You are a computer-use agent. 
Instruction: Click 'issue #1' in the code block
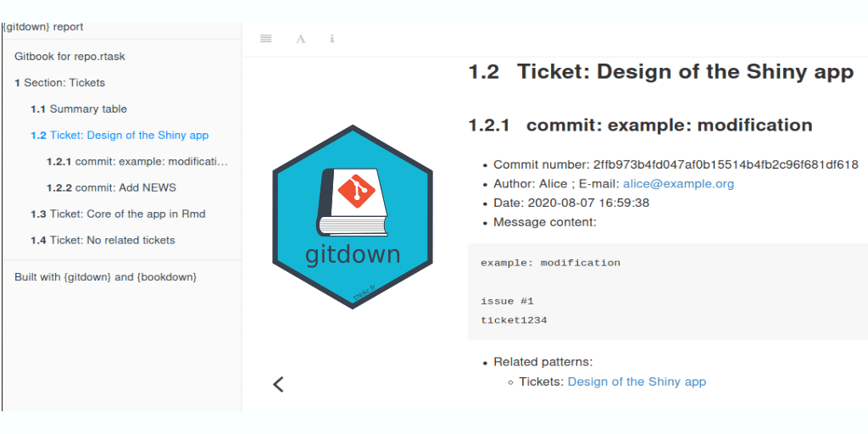[x=507, y=301]
